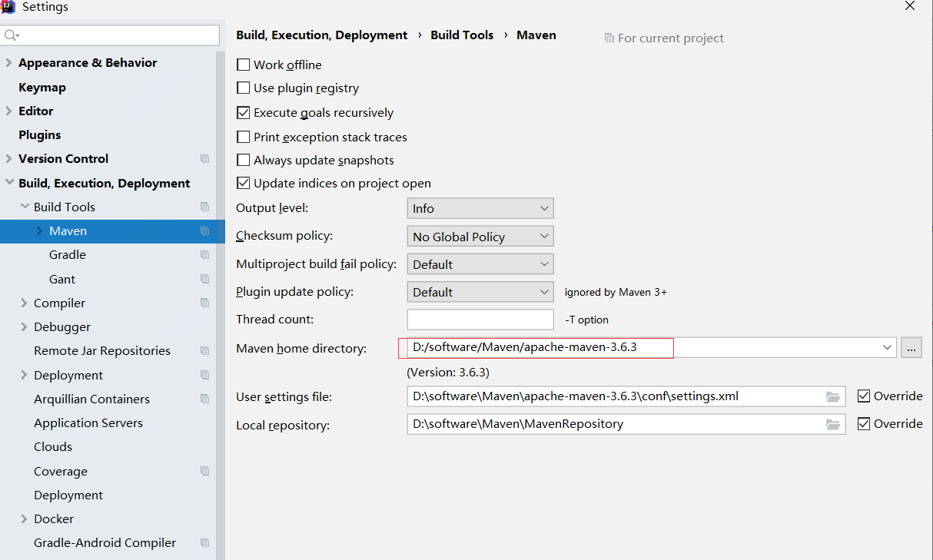
Task: Click project-level icon next to Version Control
Action: (204, 159)
